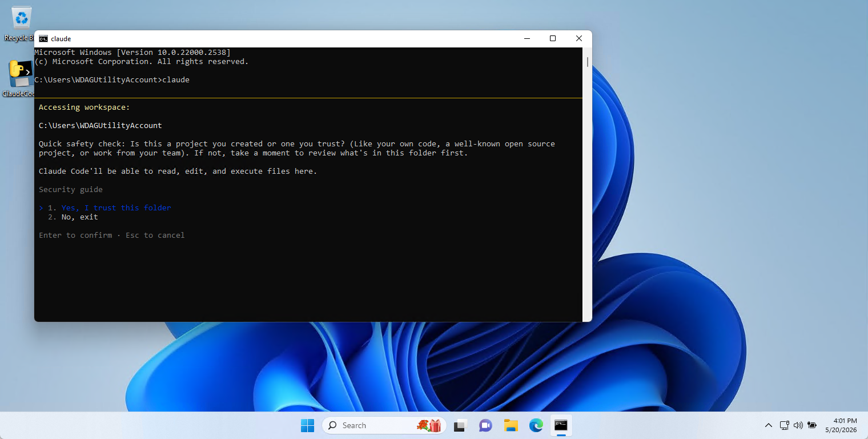868x439 pixels.
Task: Click the taskbar Search box
Action: click(x=384, y=425)
